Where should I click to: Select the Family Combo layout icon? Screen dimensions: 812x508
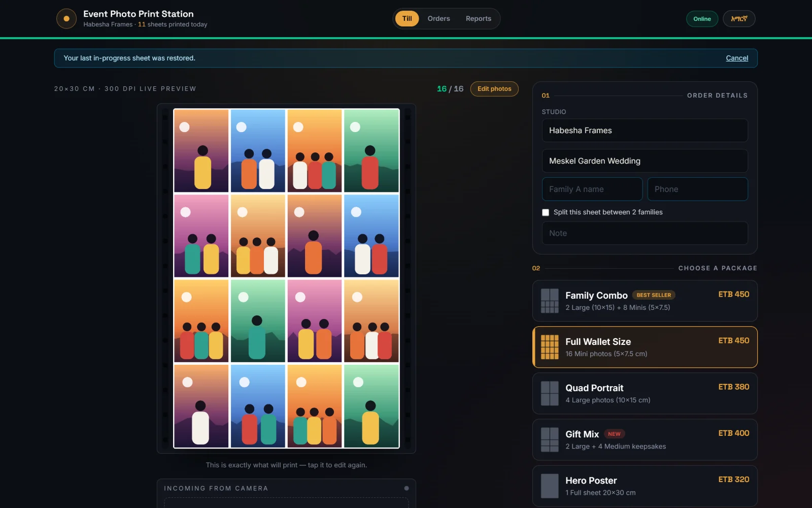pyautogui.click(x=550, y=301)
